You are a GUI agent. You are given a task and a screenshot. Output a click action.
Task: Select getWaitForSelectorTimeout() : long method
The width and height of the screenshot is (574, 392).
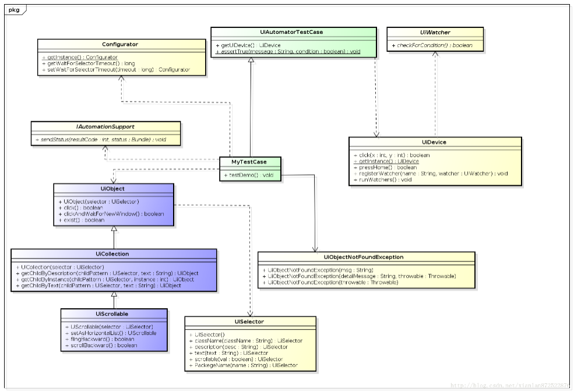point(89,63)
